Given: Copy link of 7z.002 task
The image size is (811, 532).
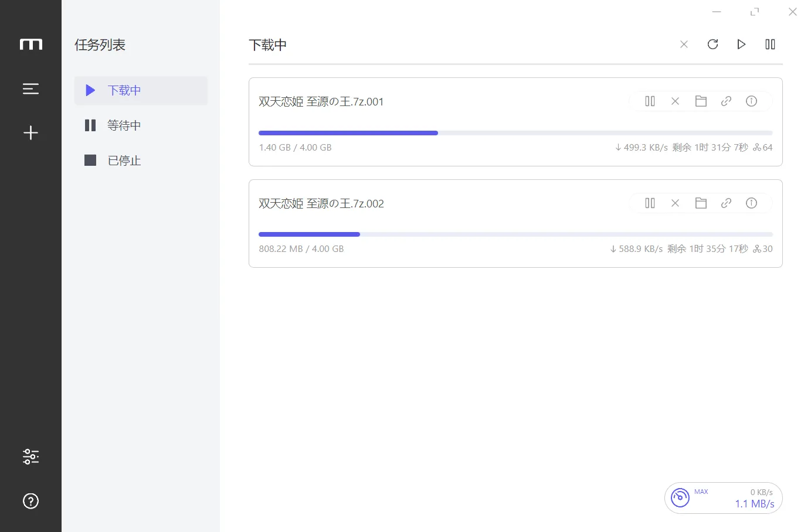Looking at the screenshot, I should pyautogui.click(x=726, y=203).
